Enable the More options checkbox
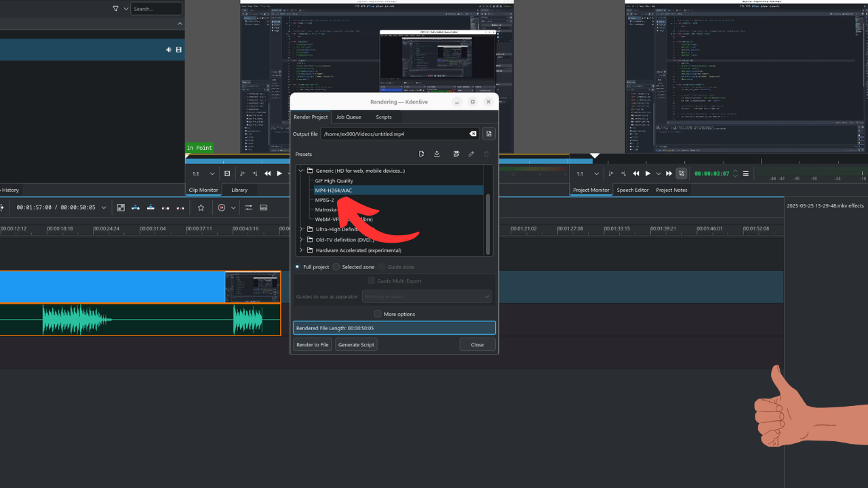Viewport: 868px width, 488px height. 378,314
